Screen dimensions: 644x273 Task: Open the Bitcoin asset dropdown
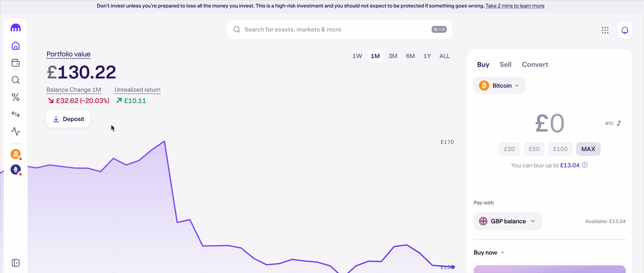tap(499, 86)
